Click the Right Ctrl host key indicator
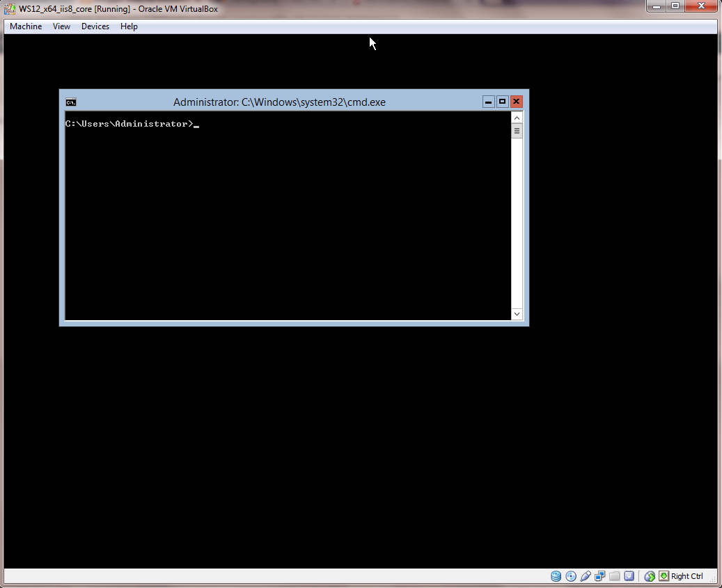Screen dimensions: 722x588 685,576
